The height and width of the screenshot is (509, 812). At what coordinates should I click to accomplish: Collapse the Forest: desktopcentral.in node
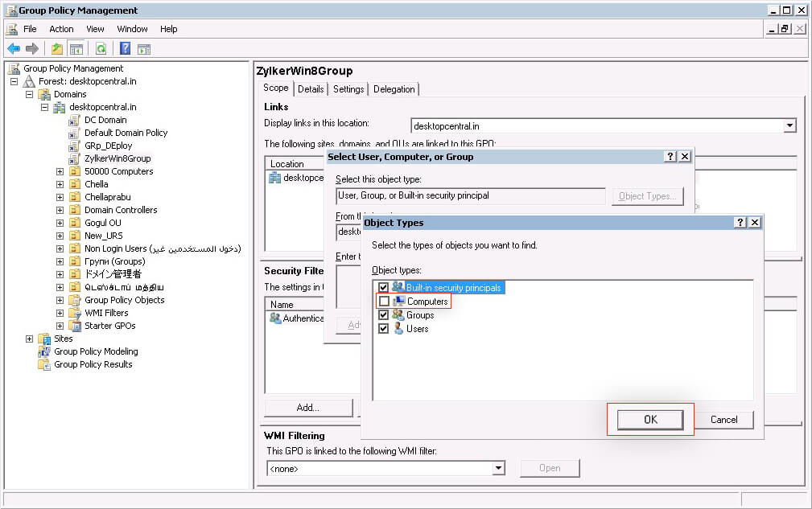point(14,81)
